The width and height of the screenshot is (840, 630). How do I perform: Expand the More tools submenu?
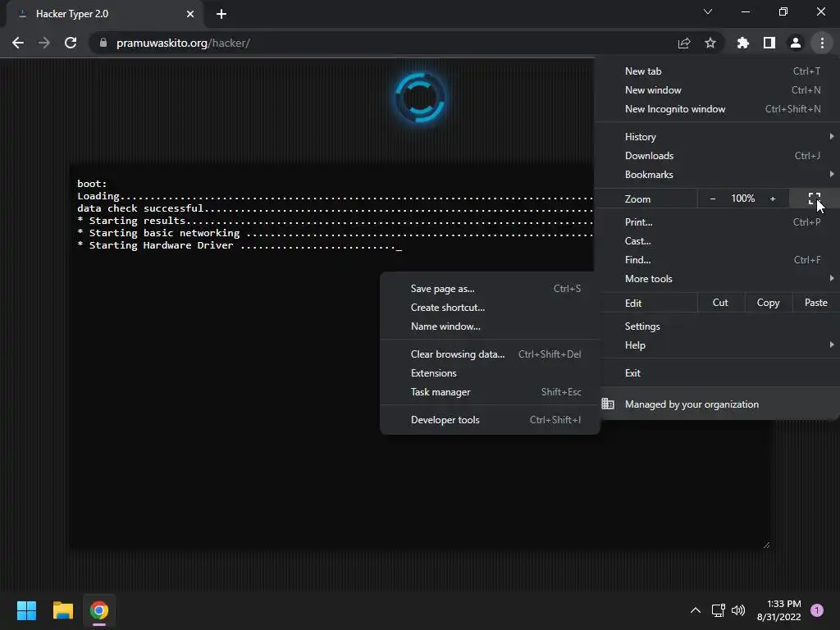pyautogui.click(x=717, y=279)
